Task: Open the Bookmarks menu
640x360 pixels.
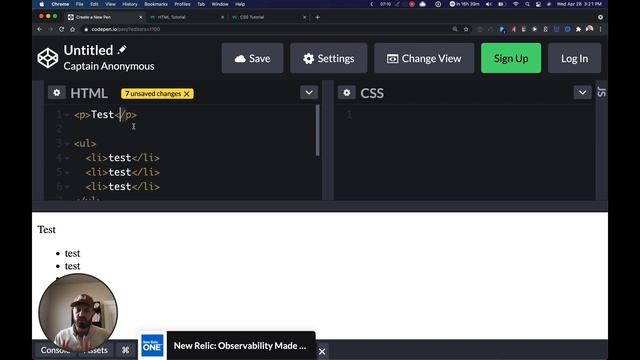Action: (156, 4)
